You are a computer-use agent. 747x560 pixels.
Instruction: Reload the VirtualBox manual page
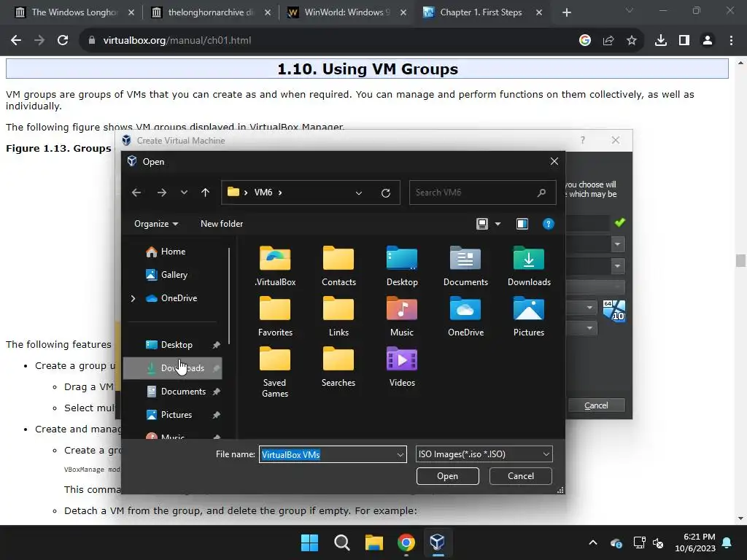(x=63, y=41)
